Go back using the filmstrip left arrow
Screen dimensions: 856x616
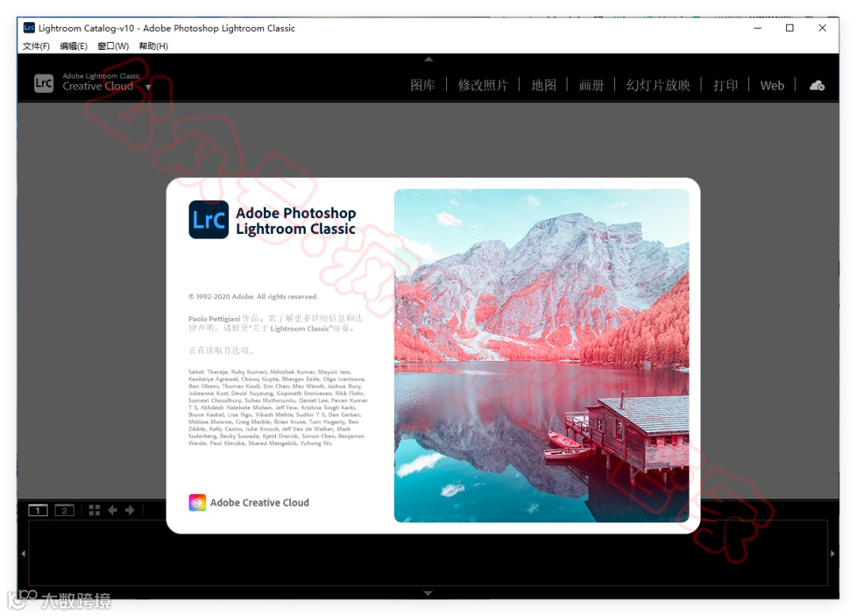(113, 510)
